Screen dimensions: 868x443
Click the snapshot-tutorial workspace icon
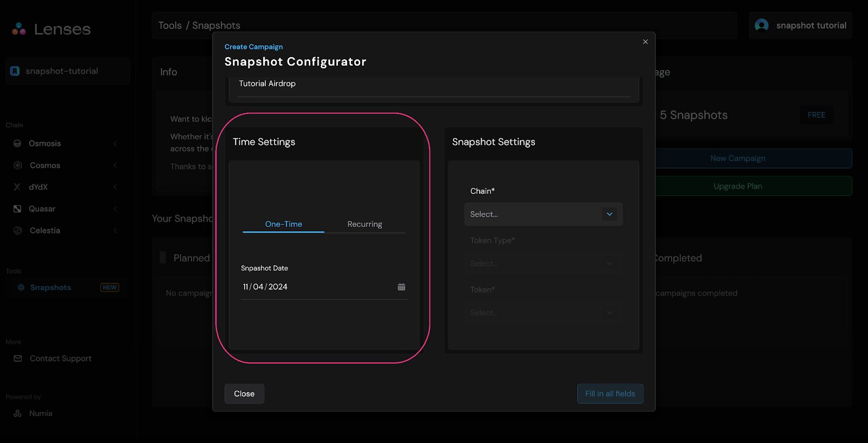pyautogui.click(x=15, y=71)
